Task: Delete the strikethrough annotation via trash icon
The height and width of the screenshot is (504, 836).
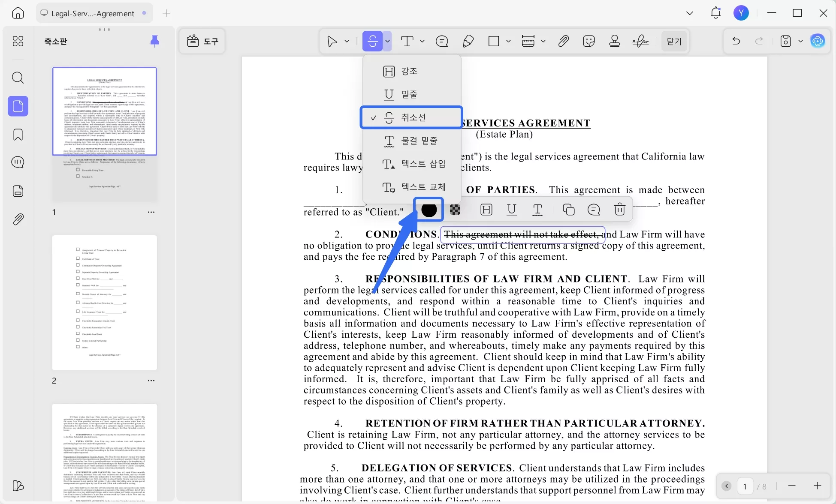Action: (619, 210)
